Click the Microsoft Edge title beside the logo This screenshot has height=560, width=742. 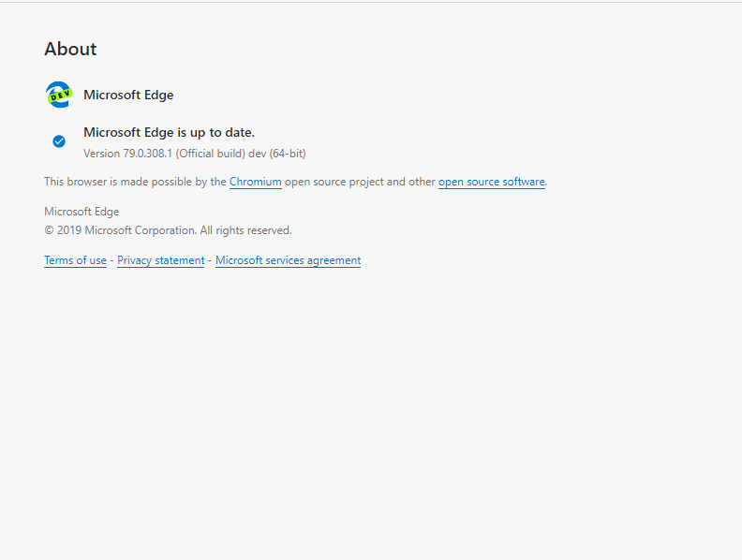tap(128, 96)
